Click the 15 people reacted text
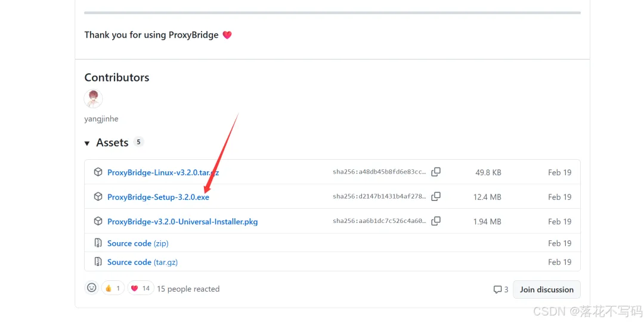Image resolution: width=644 pixels, height=322 pixels. tap(188, 289)
